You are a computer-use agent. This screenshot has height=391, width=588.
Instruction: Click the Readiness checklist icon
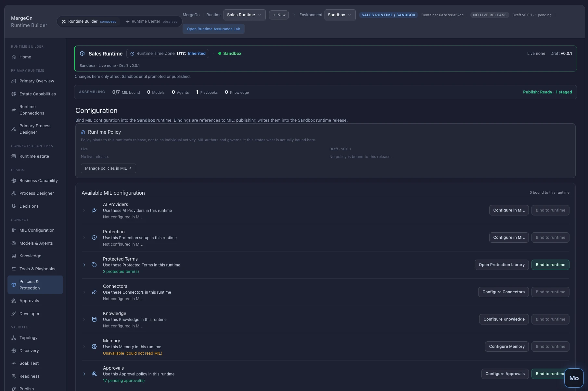(x=14, y=376)
